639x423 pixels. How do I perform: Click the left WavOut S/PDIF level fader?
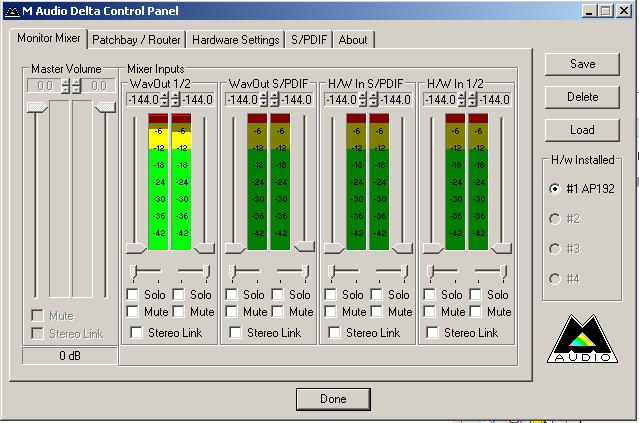tap(235, 248)
